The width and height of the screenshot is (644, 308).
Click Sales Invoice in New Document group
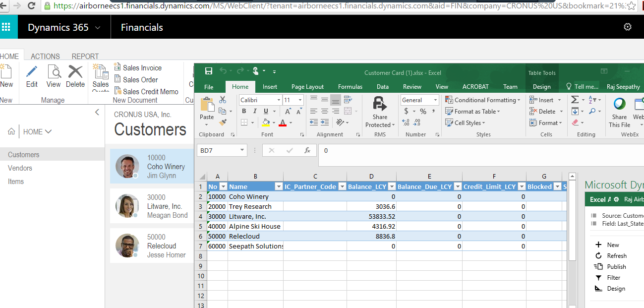pos(138,67)
